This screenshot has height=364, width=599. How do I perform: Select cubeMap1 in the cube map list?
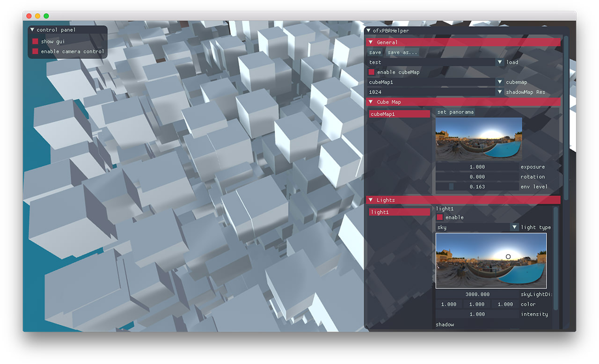(x=399, y=114)
